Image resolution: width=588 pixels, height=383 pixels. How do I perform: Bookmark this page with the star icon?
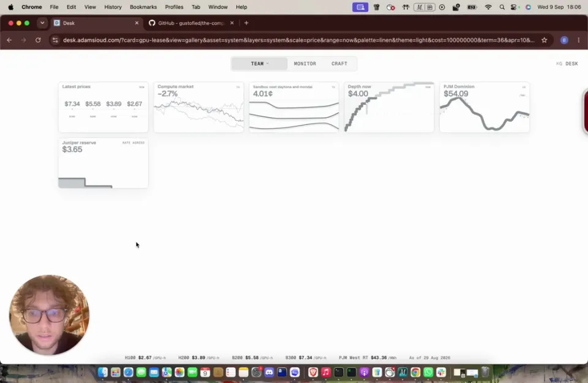click(544, 40)
